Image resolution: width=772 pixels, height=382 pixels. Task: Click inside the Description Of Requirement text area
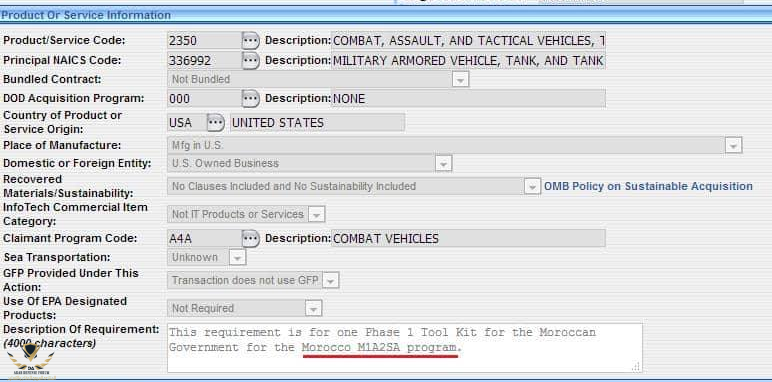pos(405,348)
